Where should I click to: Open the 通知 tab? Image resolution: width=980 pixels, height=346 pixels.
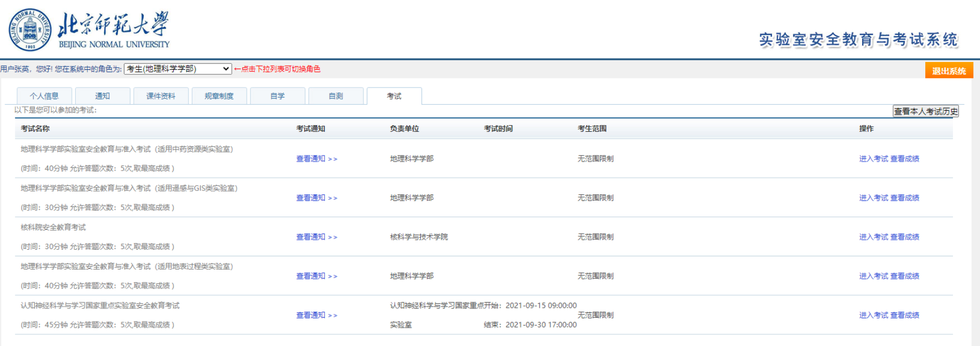click(102, 96)
